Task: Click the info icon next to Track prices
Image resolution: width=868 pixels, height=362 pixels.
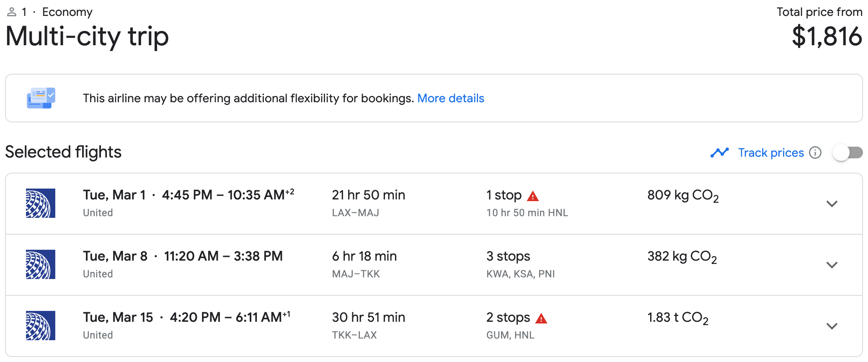Action: (x=815, y=153)
